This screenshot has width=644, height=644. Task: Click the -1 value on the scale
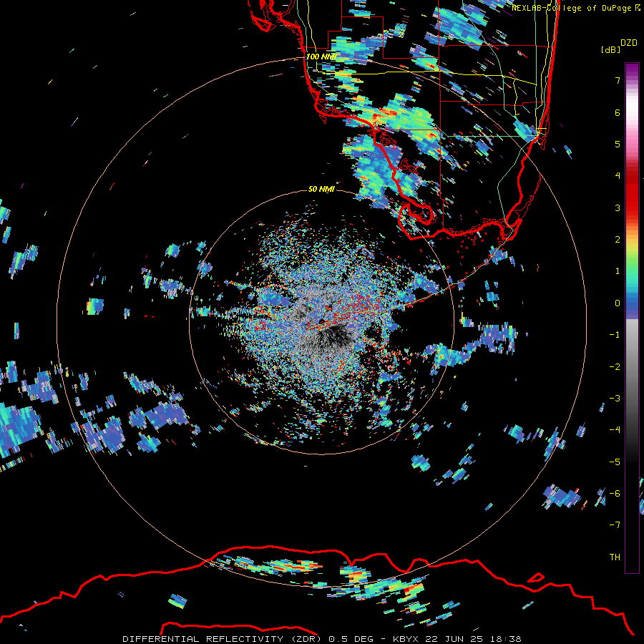click(x=615, y=335)
